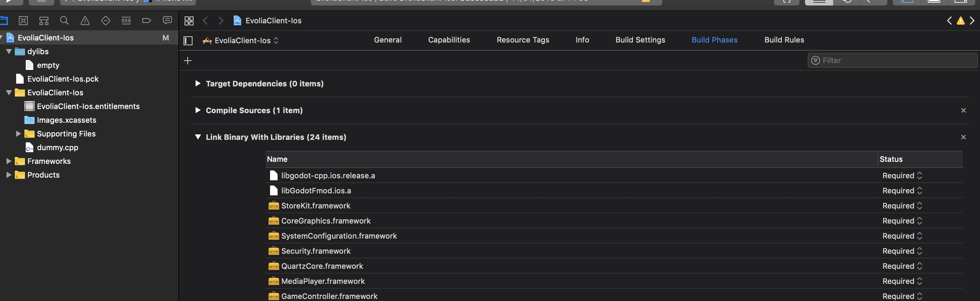
Task: Switch to the Resource Tags tab
Action: point(523,40)
